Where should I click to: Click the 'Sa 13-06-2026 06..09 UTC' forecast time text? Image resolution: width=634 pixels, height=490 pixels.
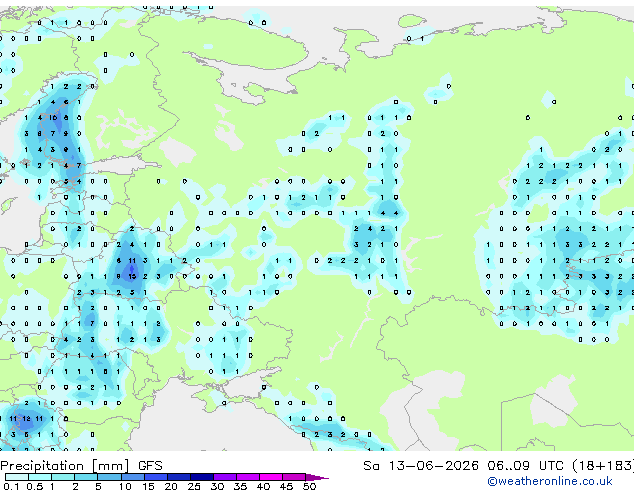(x=463, y=466)
